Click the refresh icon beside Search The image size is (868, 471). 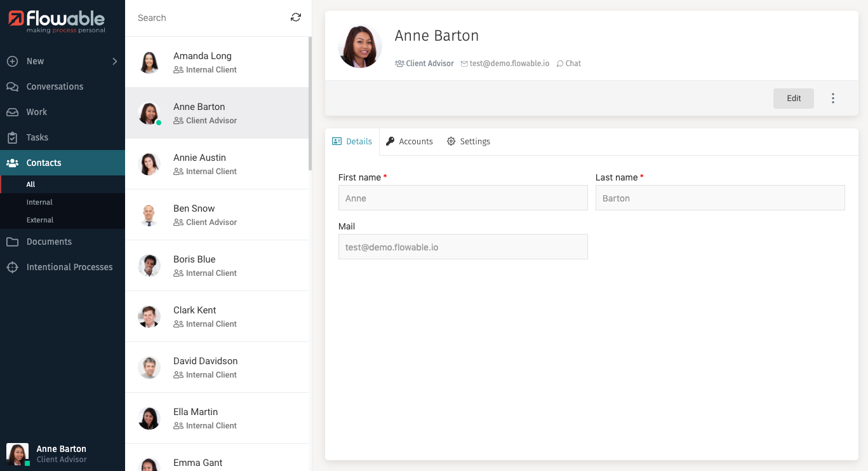[x=296, y=18]
